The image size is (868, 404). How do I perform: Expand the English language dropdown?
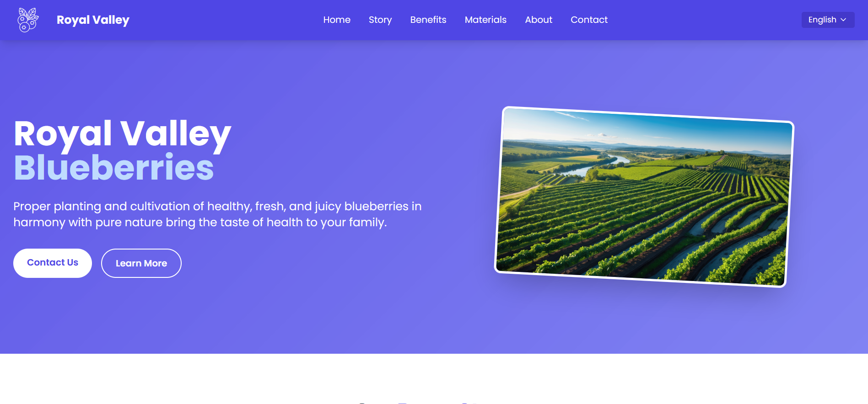tap(828, 20)
